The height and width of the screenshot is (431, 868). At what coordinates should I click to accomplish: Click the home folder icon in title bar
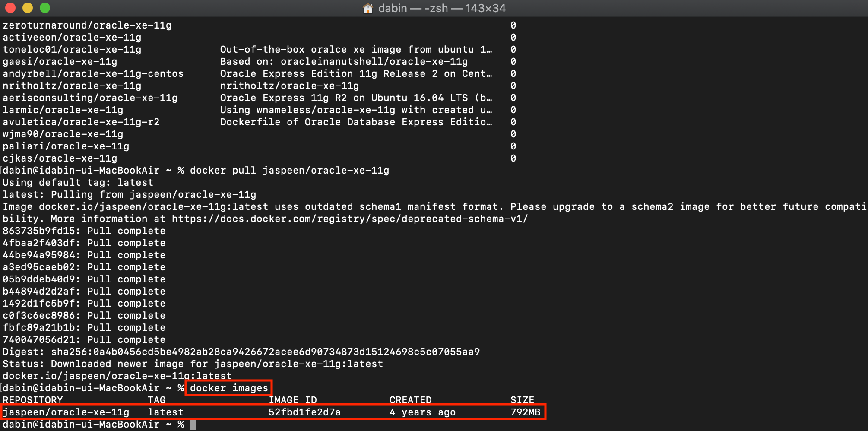click(368, 8)
